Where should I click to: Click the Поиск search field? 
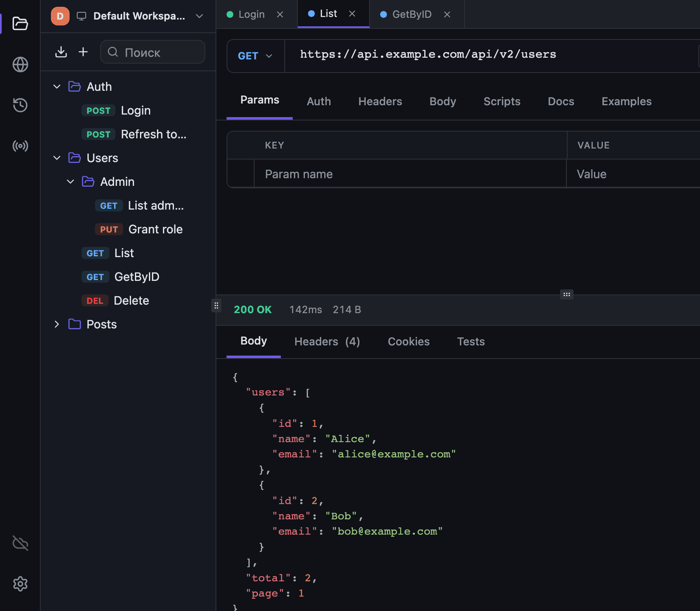(153, 52)
